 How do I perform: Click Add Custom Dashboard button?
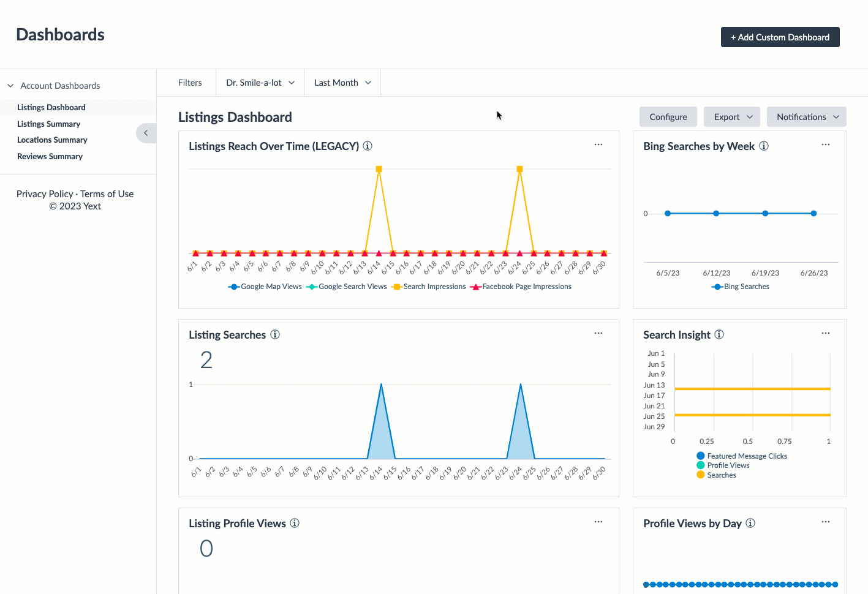click(780, 37)
